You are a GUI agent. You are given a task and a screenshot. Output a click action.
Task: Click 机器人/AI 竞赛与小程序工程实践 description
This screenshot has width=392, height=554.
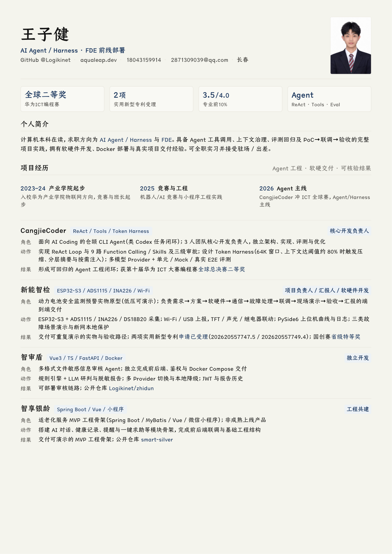(181, 197)
